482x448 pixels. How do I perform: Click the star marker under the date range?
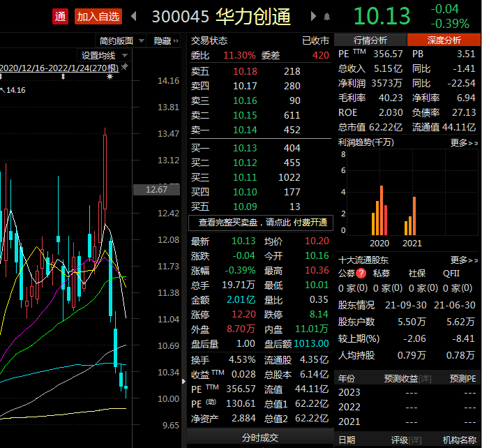[110, 77]
